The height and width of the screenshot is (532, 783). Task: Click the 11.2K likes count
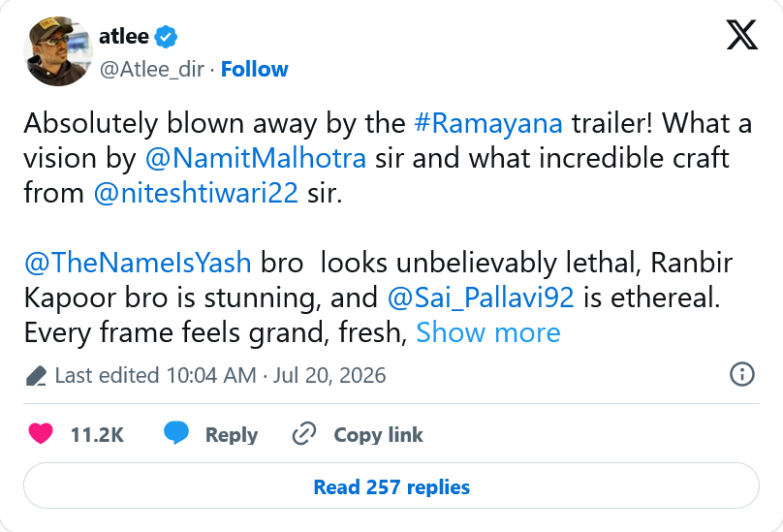click(x=97, y=434)
